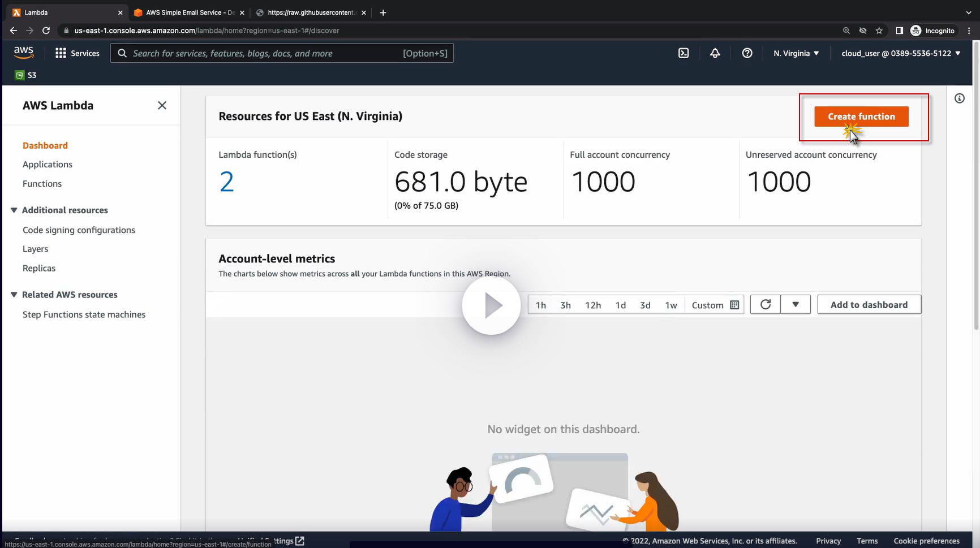This screenshot has width=980, height=548.
Task: Open the cloud_user account dropdown
Action: tap(901, 53)
